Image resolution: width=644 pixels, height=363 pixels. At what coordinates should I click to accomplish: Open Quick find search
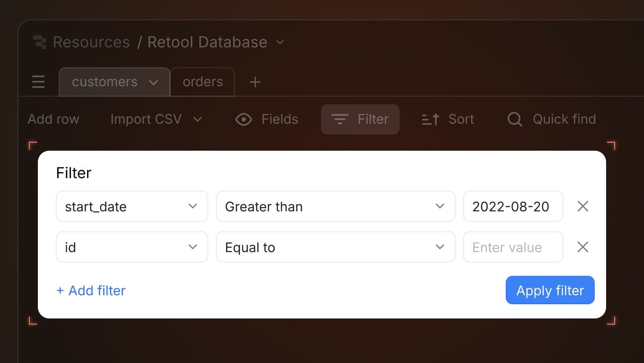[x=552, y=119]
